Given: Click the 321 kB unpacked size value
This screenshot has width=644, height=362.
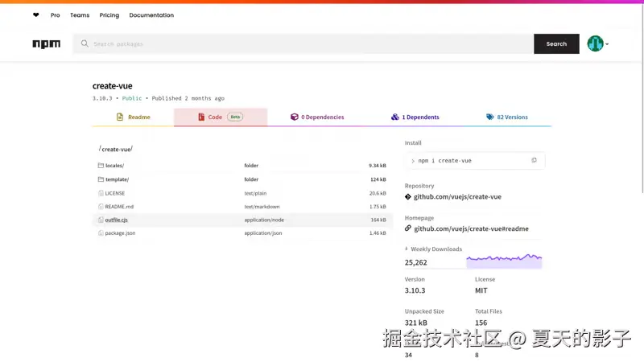Looking at the screenshot, I should coord(415,323).
